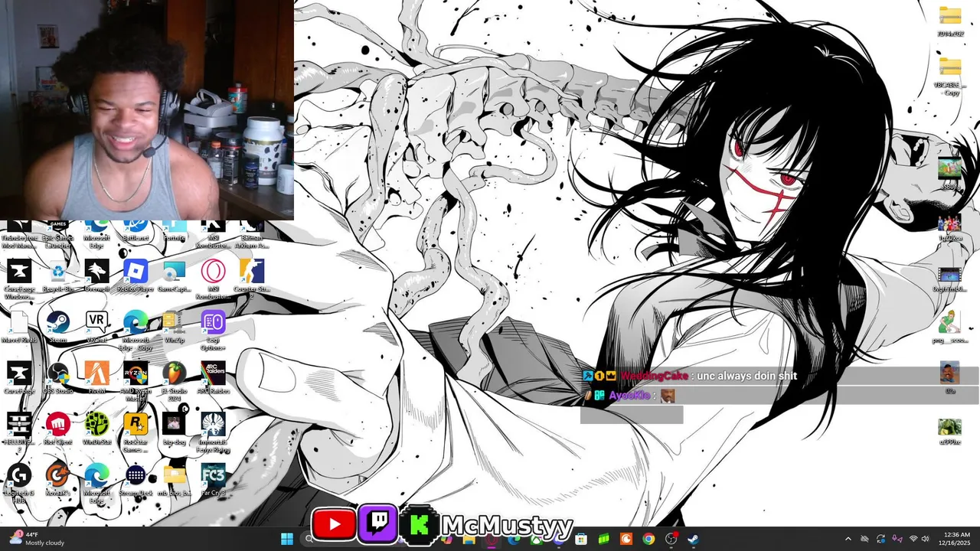Open the mb_bios folder on desktop

(175, 480)
